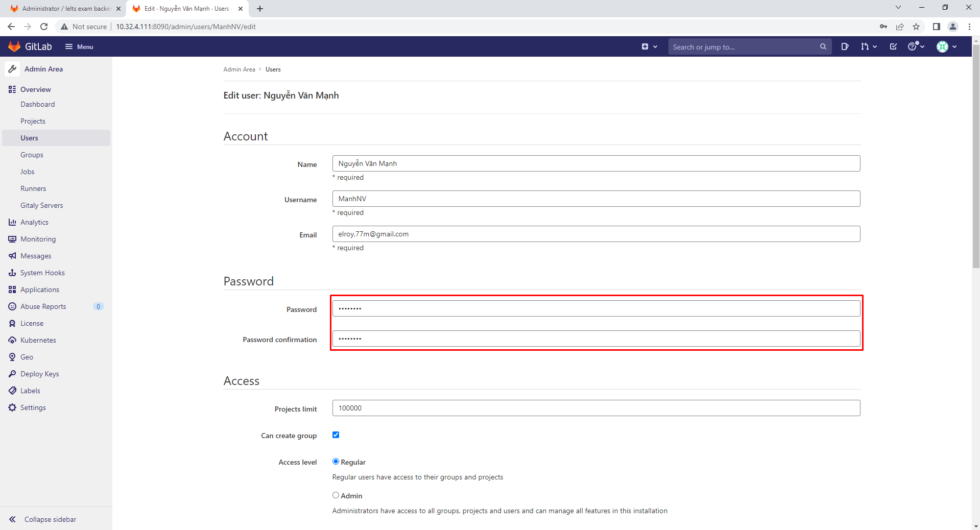980x530 pixels.
Task: Bookmark this page with the star icon
Action: tap(916, 27)
